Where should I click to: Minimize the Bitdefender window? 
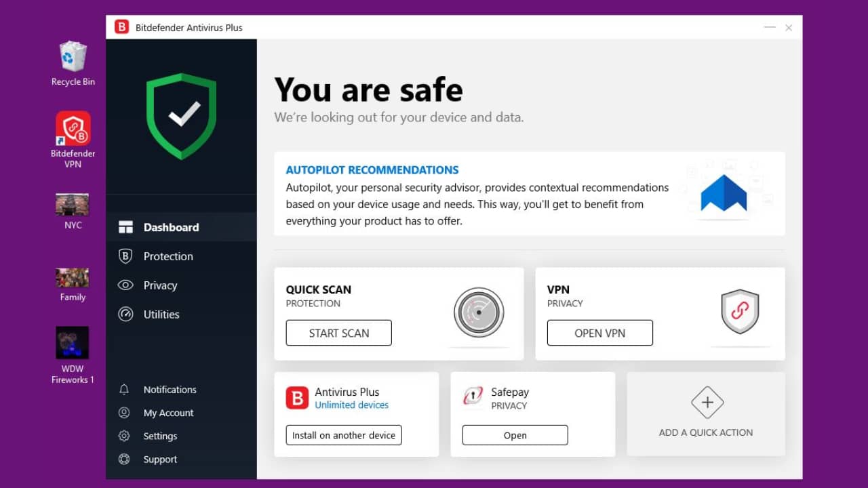(770, 27)
